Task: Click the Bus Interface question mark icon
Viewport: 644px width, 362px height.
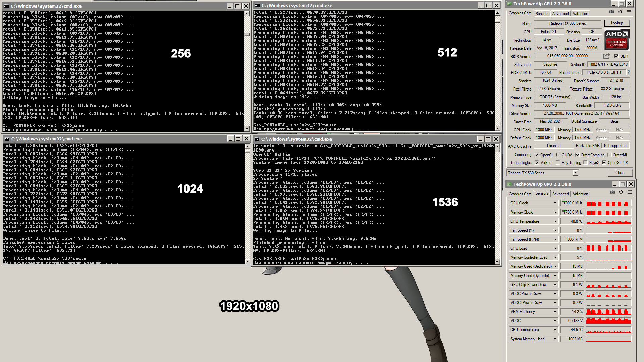Action: [x=628, y=72]
